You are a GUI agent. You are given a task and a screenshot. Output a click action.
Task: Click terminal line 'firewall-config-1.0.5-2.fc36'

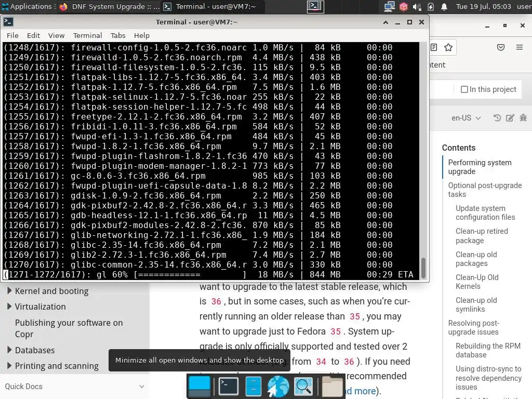click(x=198, y=47)
